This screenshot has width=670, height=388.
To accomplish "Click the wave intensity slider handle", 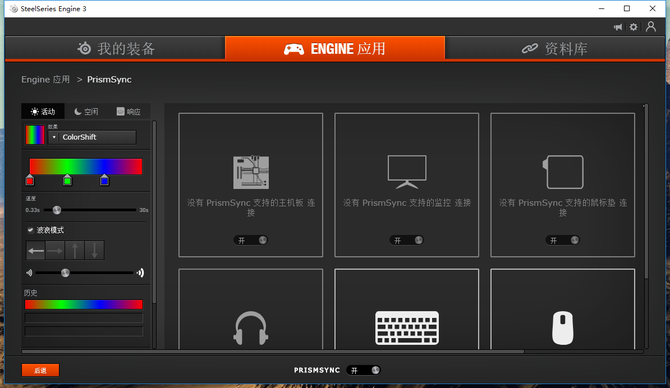I will coord(65,273).
